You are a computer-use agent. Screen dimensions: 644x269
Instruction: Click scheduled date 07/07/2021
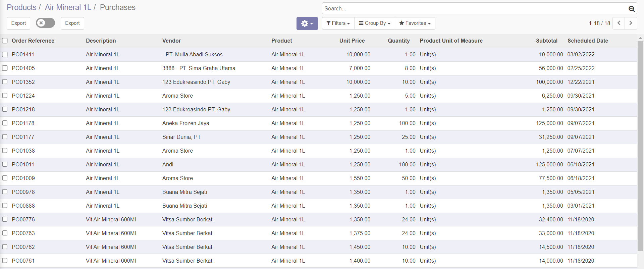click(x=581, y=151)
